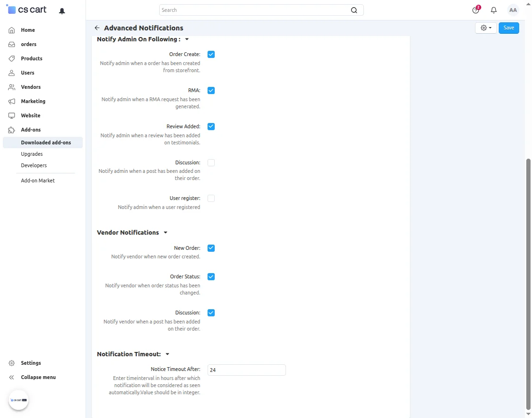The image size is (532, 418).
Task: Click the Marketing megaphone icon
Action: point(11,102)
